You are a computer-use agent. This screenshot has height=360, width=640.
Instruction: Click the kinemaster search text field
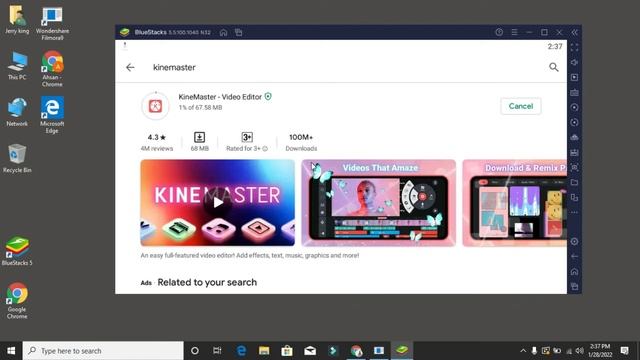click(174, 67)
